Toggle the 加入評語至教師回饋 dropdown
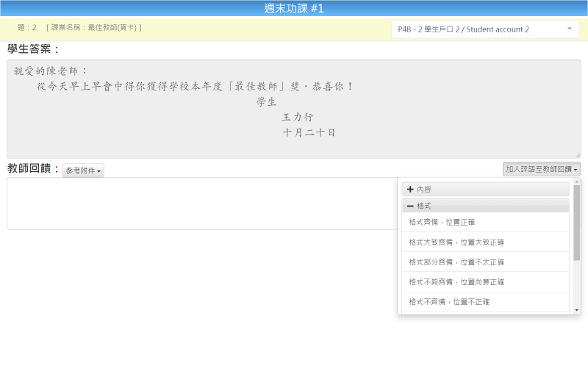Image resolution: width=588 pixels, height=374 pixels. 542,170
